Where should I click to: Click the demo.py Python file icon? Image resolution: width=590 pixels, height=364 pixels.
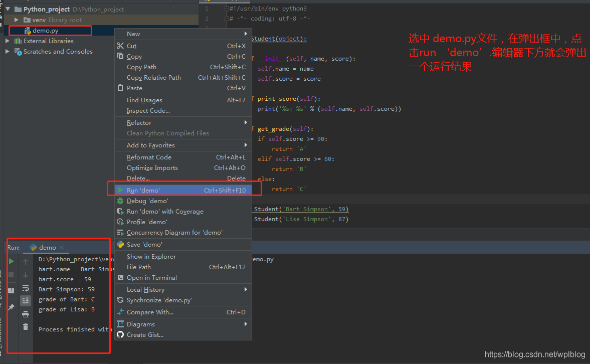pyautogui.click(x=28, y=31)
